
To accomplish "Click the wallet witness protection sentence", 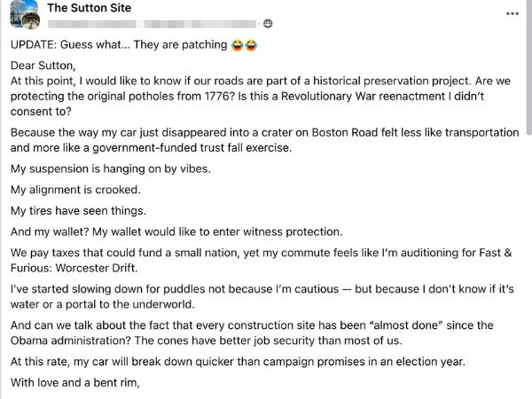I will (176, 232).
